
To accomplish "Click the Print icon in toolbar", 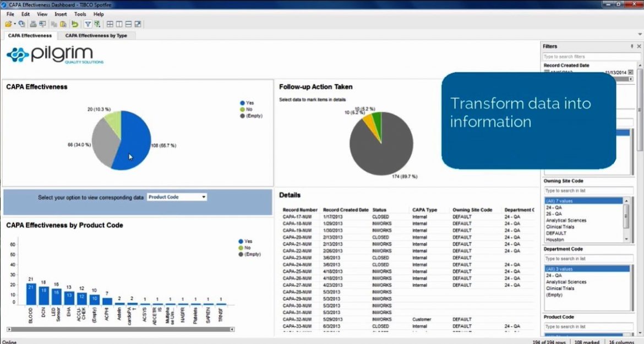I will (33, 24).
